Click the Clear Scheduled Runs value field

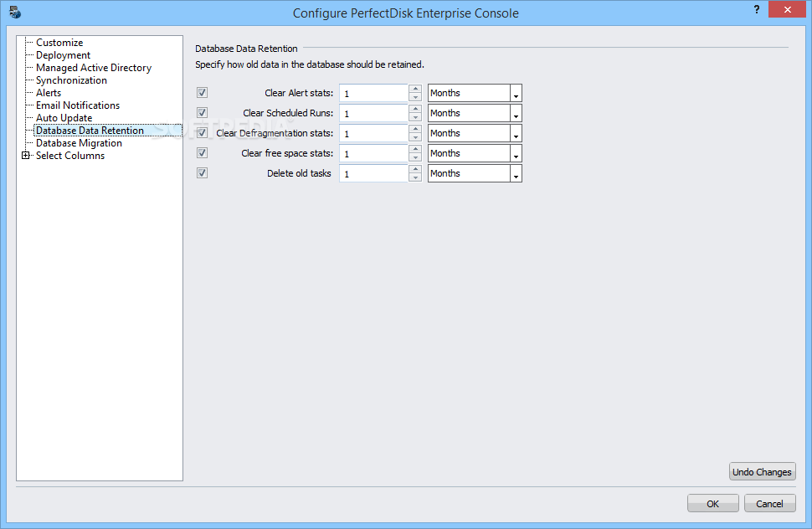[x=374, y=113]
